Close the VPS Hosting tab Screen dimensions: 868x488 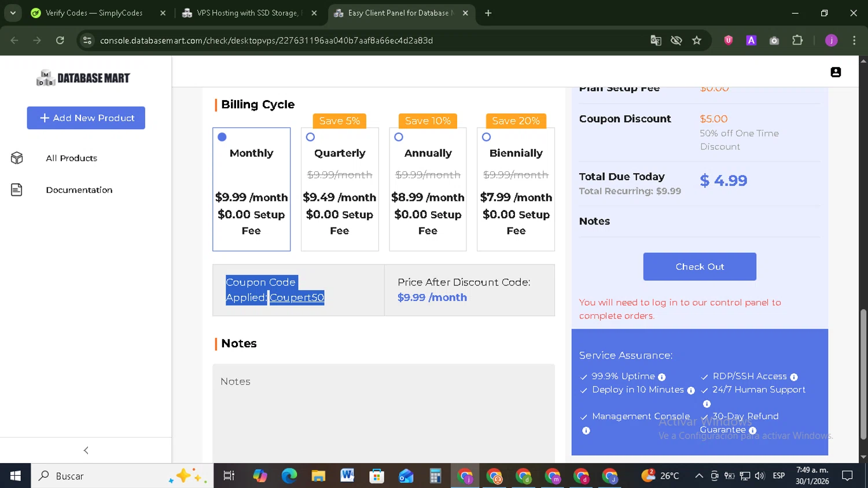coord(314,13)
